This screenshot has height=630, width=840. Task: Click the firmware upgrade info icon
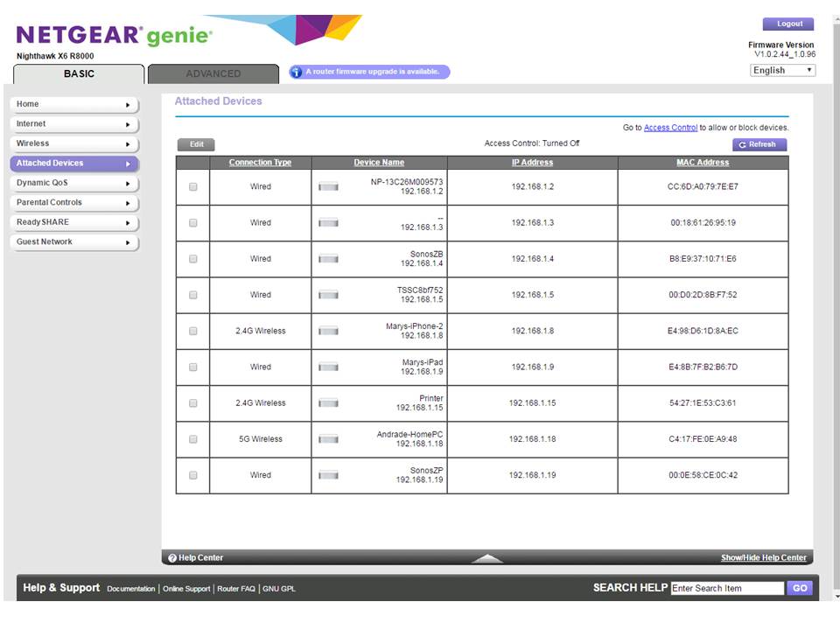[296, 72]
